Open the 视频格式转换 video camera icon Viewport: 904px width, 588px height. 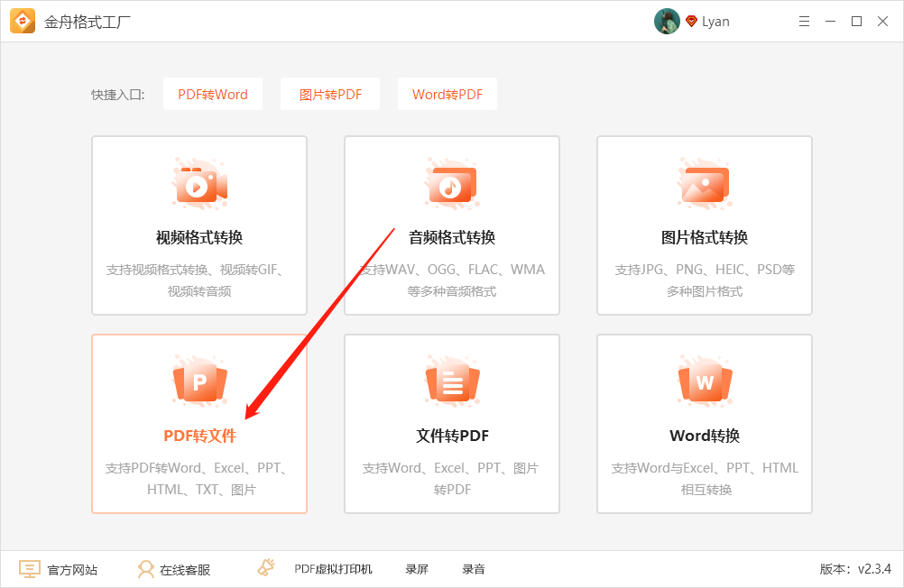pos(198,183)
